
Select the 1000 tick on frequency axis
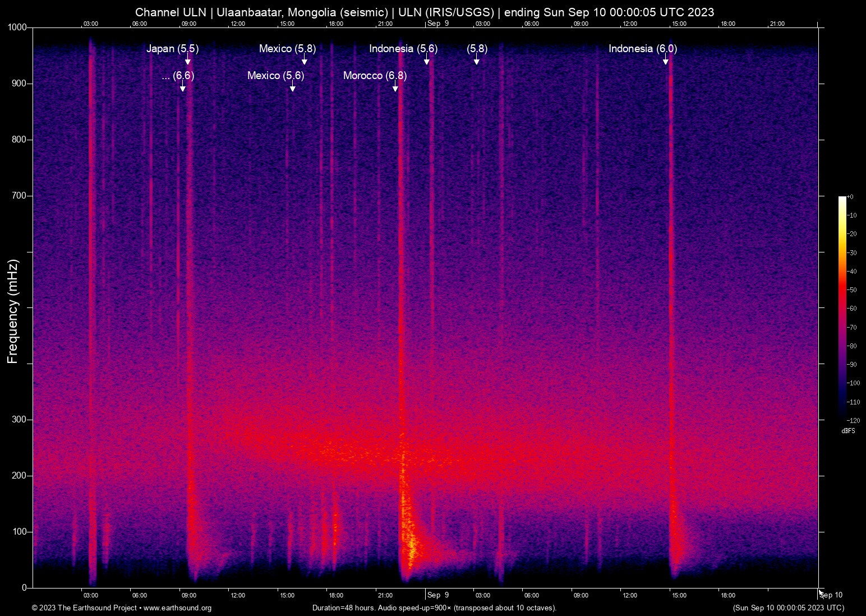click(17, 27)
